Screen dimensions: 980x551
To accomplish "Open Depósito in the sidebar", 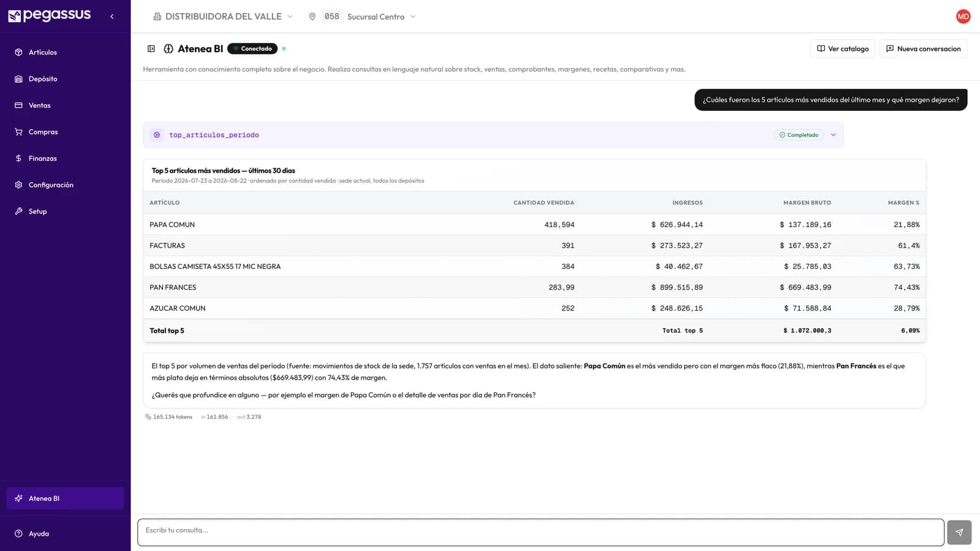I will point(65,78).
